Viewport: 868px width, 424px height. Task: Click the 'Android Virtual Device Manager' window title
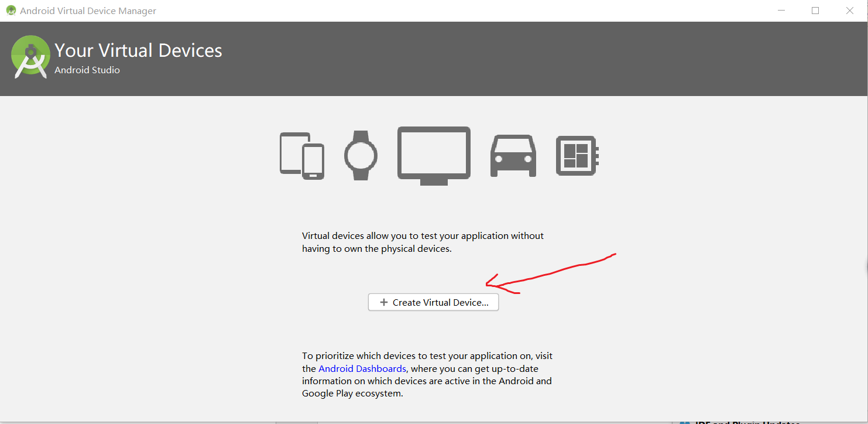pos(88,11)
